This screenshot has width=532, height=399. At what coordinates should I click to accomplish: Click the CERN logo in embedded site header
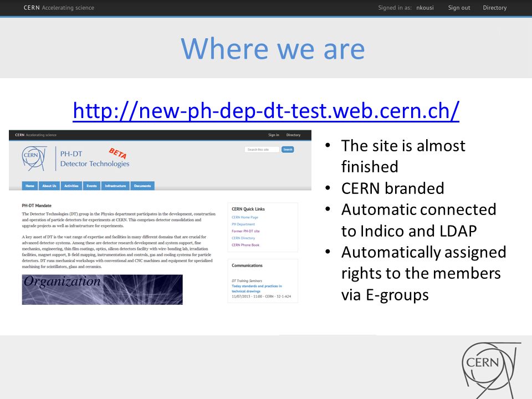click(x=34, y=158)
